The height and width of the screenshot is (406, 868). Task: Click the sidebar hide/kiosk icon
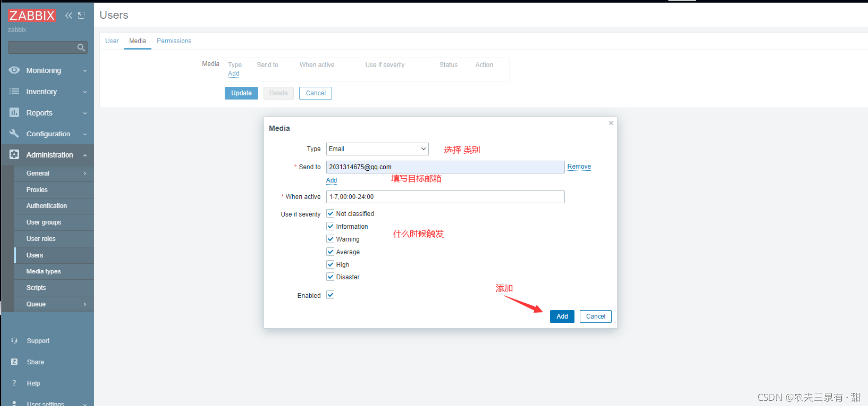coord(81,16)
